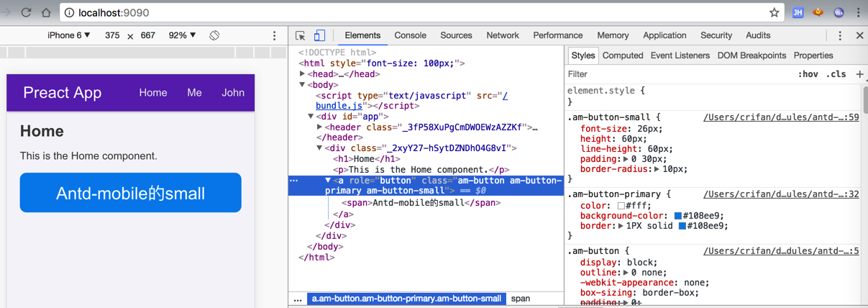Toggle the device toolbar mode

319,35
